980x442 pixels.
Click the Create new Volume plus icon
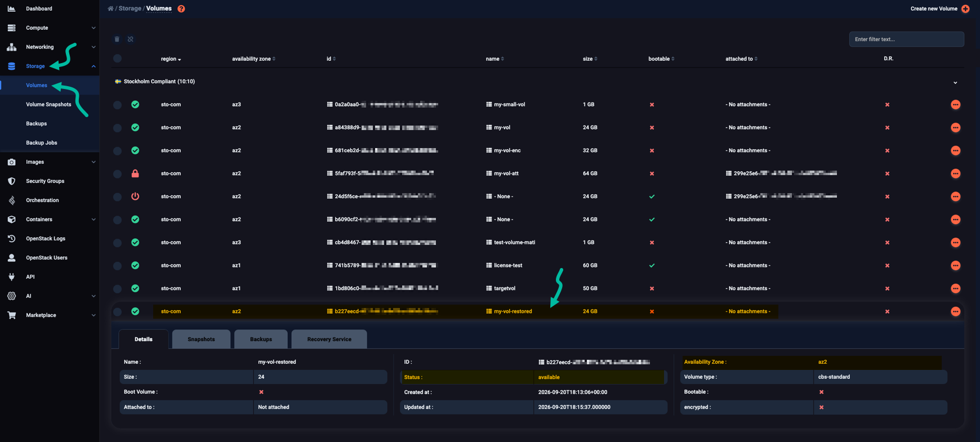[965, 8]
